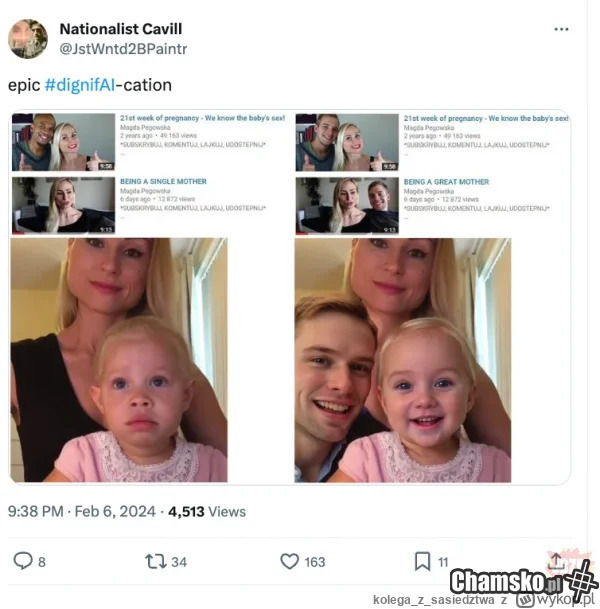The height and width of the screenshot is (609, 600).
Task: Like the tweet with the heart icon
Action: (290, 561)
